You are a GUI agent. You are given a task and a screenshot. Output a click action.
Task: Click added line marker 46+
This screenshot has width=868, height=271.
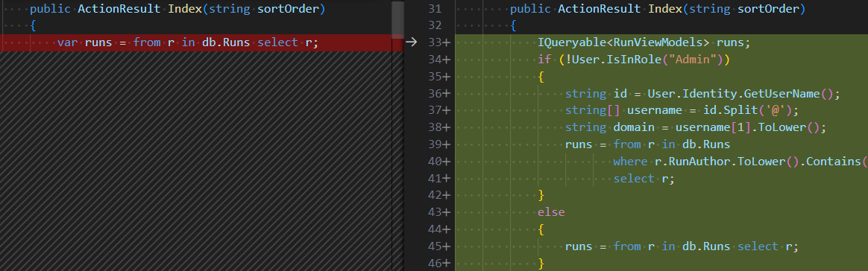coord(439,264)
